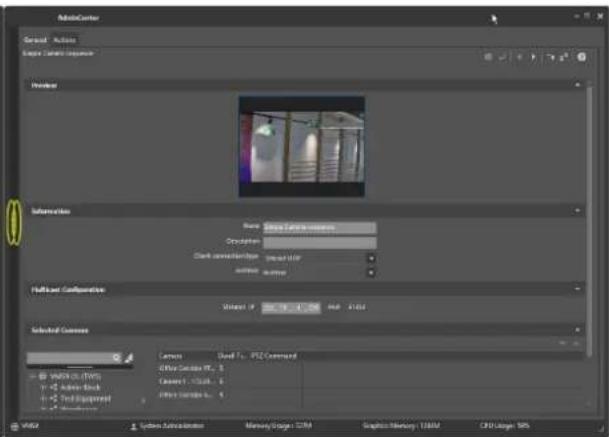
Task: Click the undo arrow icon in toolbar
Action: (503, 57)
